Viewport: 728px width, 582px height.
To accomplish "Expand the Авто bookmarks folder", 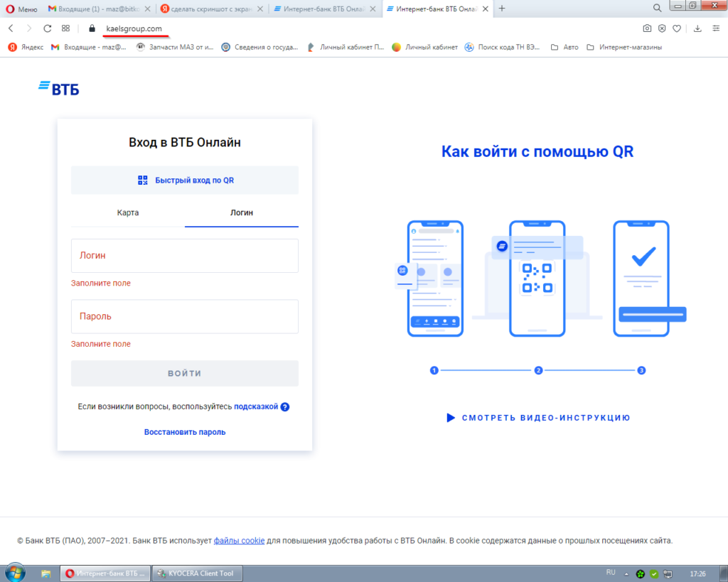I will coord(565,48).
